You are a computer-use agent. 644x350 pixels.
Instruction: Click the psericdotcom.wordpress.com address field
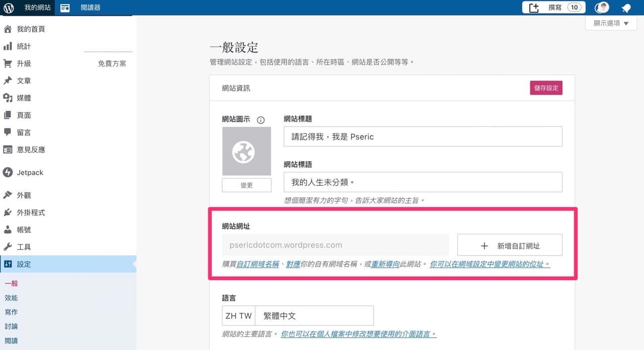tap(336, 245)
